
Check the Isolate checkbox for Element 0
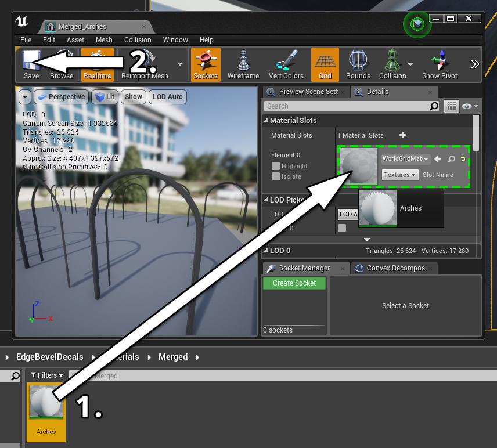coord(276,176)
